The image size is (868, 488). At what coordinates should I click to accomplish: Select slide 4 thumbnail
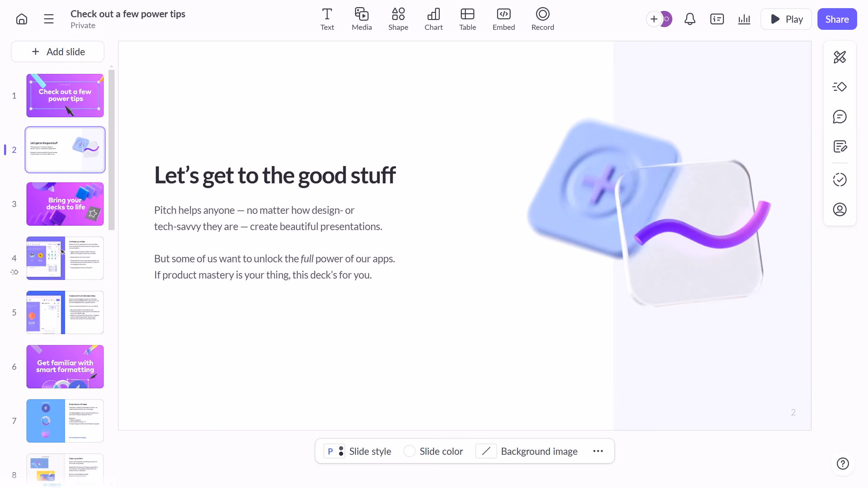click(65, 258)
